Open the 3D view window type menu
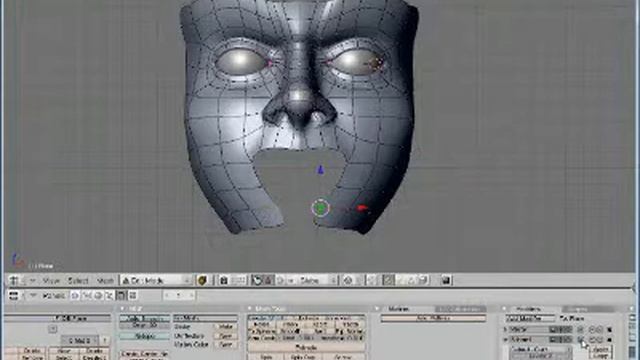The width and height of the screenshot is (640, 360). tap(14, 280)
